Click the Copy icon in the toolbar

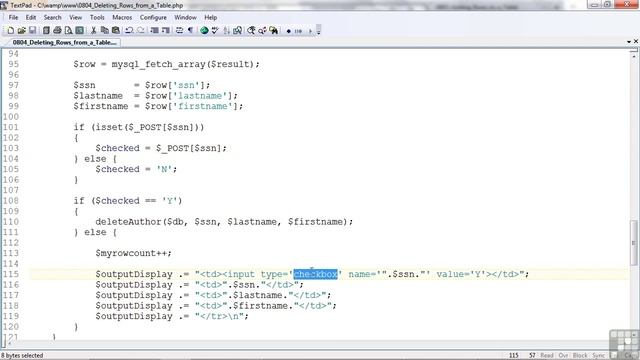pos(104,31)
